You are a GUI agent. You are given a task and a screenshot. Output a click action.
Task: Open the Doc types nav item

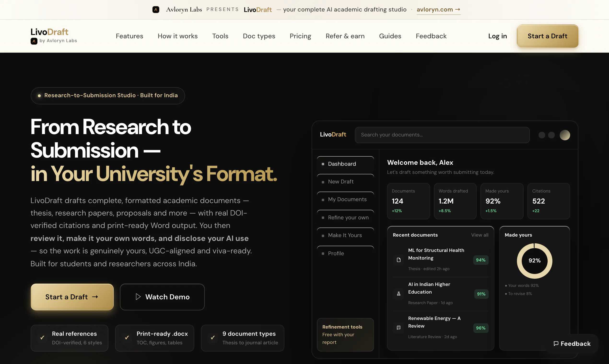(x=259, y=36)
